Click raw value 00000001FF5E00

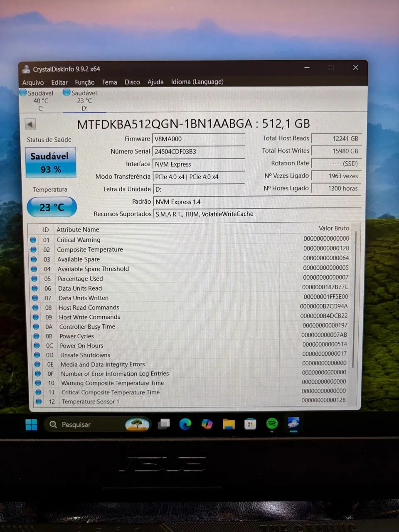(326, 297)
